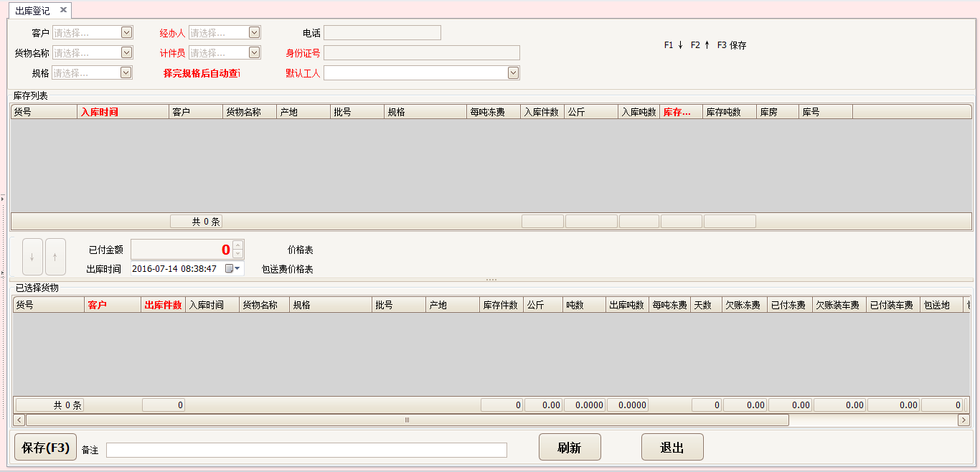Image resolution: width=980 pixels, height=472 pixels.
Task: Open the 客户 dropdown
Action: click(x=126, y=32)
